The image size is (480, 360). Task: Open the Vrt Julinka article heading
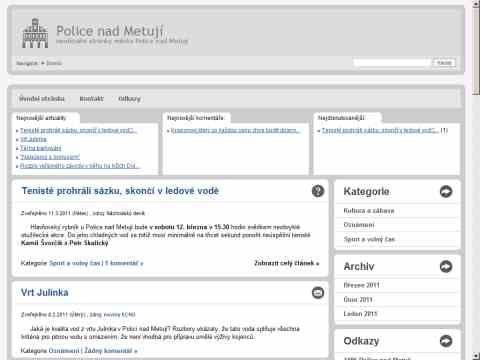point(45,293)
